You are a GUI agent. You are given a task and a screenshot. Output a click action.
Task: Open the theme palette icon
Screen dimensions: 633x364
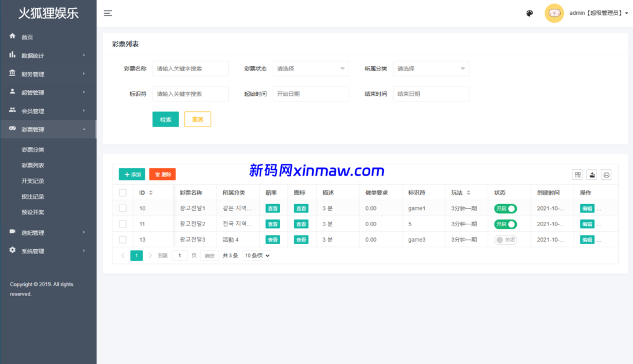click(x=530, y=14)
